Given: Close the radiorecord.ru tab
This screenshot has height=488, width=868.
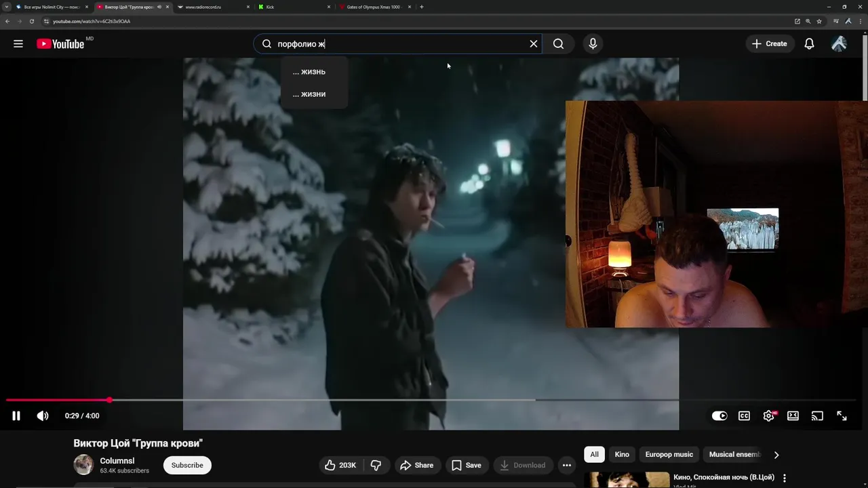Looking at the screenshot, I should (x=248, y=7).
